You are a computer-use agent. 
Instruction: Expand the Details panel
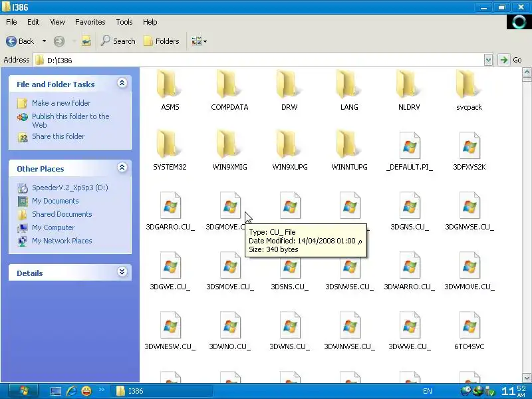(122, 271)
